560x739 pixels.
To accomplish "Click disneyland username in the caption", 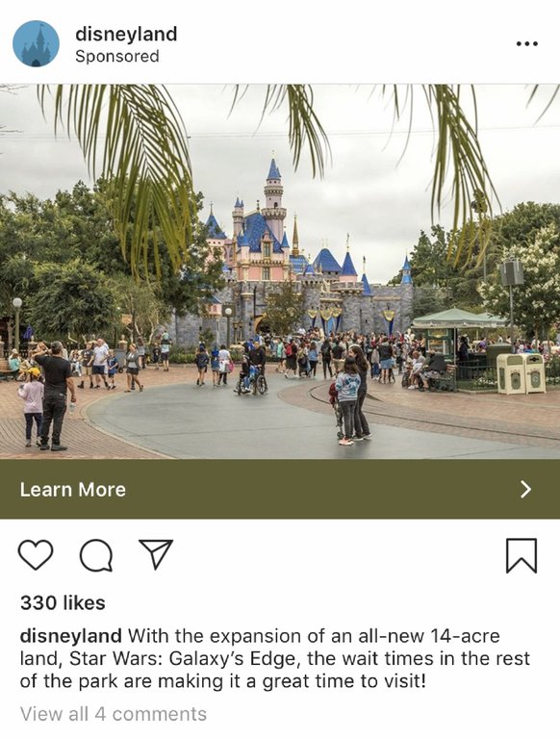I will pyautogui.click(x=70, y=636).
